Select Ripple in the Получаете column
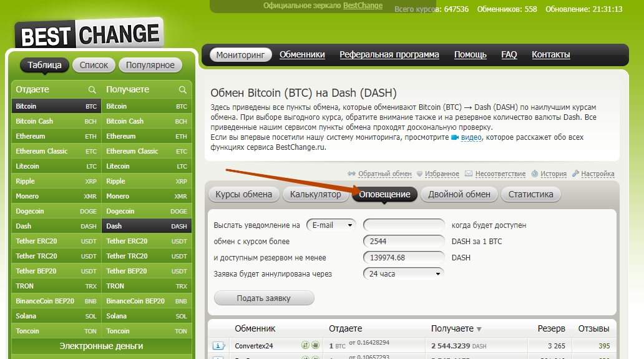Image resolution: width=644 pixels, height=359 pixels. [x=147, y=181]
